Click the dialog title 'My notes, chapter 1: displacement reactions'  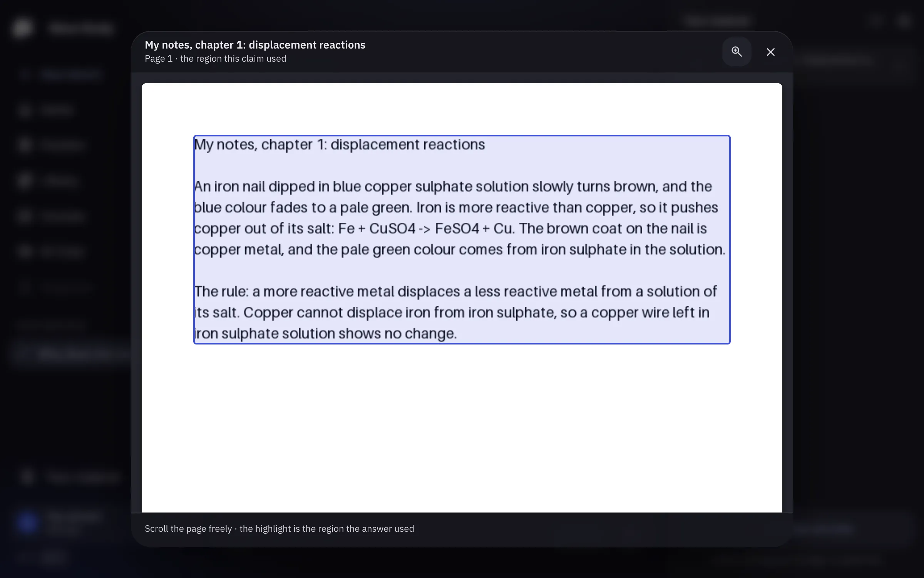(255, 45)
